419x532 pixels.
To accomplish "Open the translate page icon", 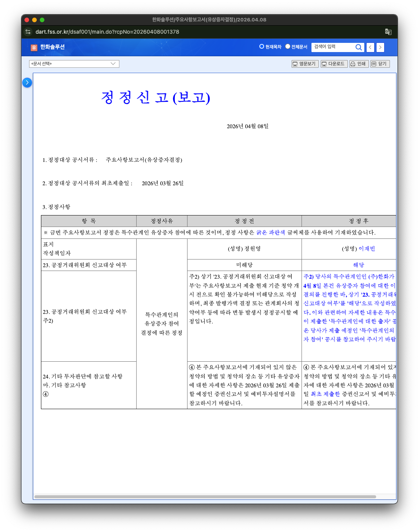I will click(388, 32).
